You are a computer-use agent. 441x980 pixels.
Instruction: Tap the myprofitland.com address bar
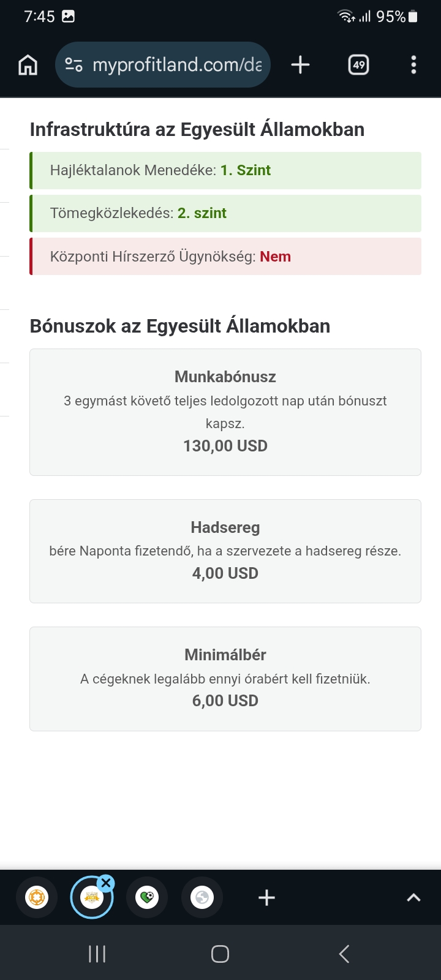(x=176, y=65)
